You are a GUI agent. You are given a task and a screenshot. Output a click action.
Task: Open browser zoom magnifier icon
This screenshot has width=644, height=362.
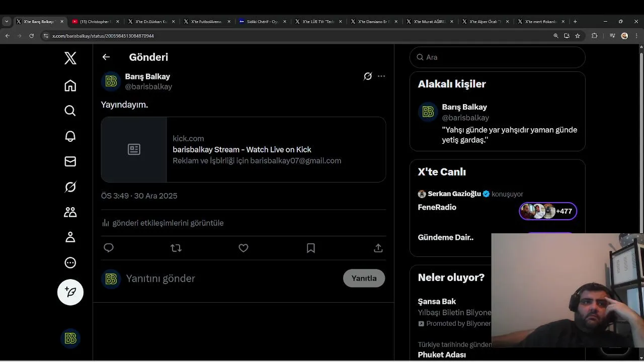[x=556, y=36]
